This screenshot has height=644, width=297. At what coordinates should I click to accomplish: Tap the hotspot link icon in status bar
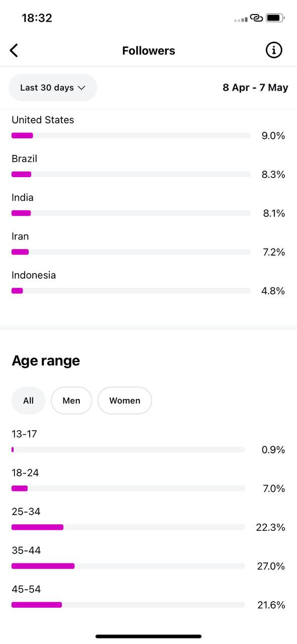click(256, 18)
